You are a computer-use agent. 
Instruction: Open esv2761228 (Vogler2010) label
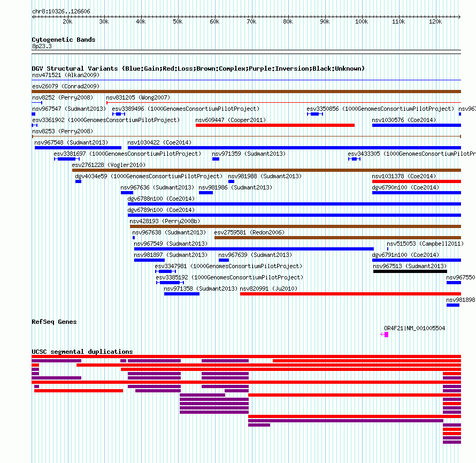pyautogui.click(x=109, y=165)
